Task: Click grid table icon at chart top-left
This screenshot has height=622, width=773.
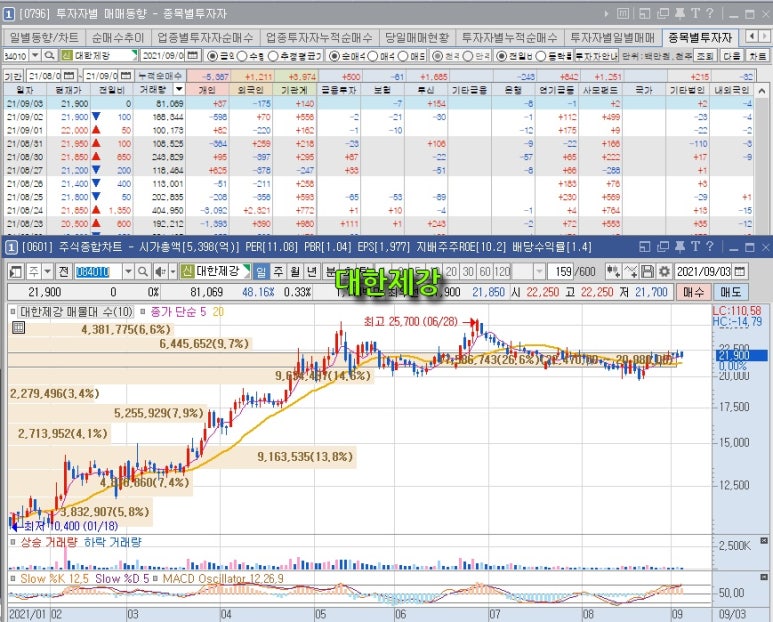Action: coord(18,327)
